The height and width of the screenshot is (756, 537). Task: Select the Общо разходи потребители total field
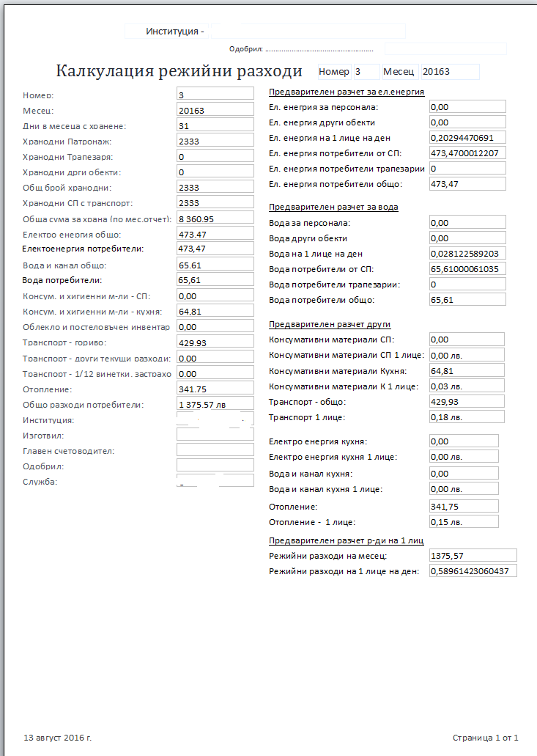click(x=215, y=404)
